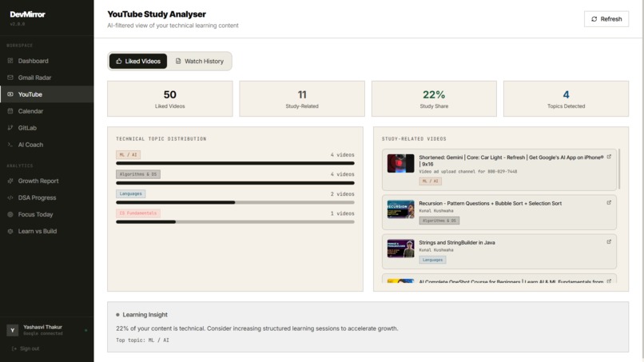Click the AI Coach terminal icon
Screen dimensions: 644x362
[10, 145]
